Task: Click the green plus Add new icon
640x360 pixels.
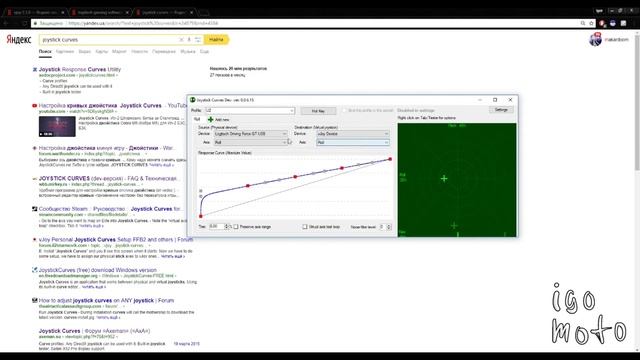Action: point(211,120)
